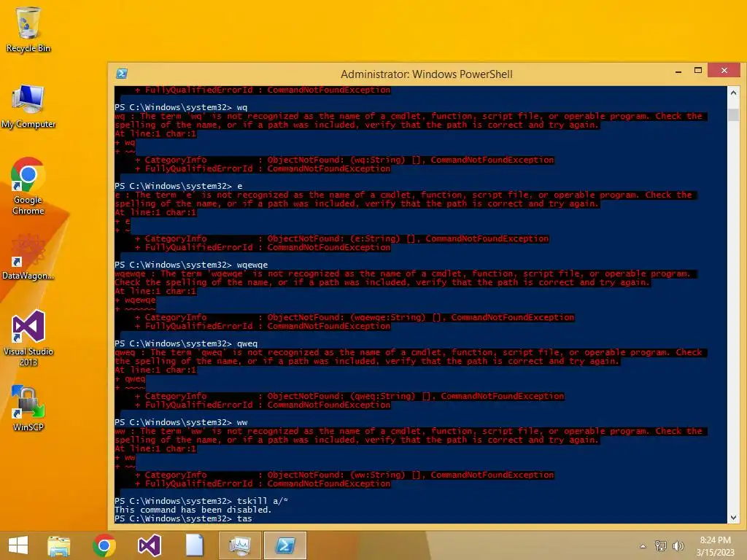The image size is (747, 560).
Task: Open the Visual Studio 2013 desktop shortcut
Action: [x=28, y=338]
